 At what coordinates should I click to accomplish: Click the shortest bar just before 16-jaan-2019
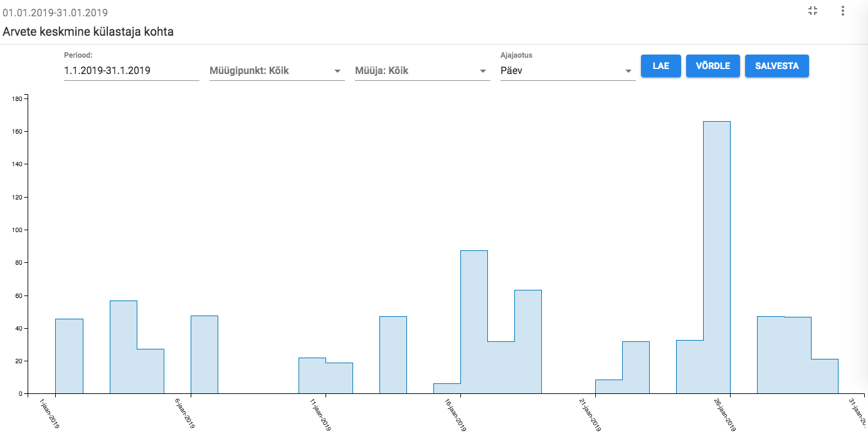coord(447,388)
